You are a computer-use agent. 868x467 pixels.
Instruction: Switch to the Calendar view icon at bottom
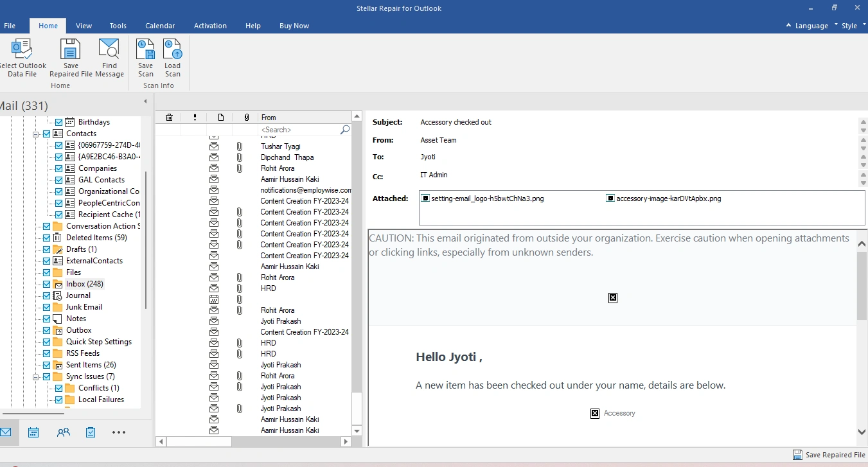(33, 432)
